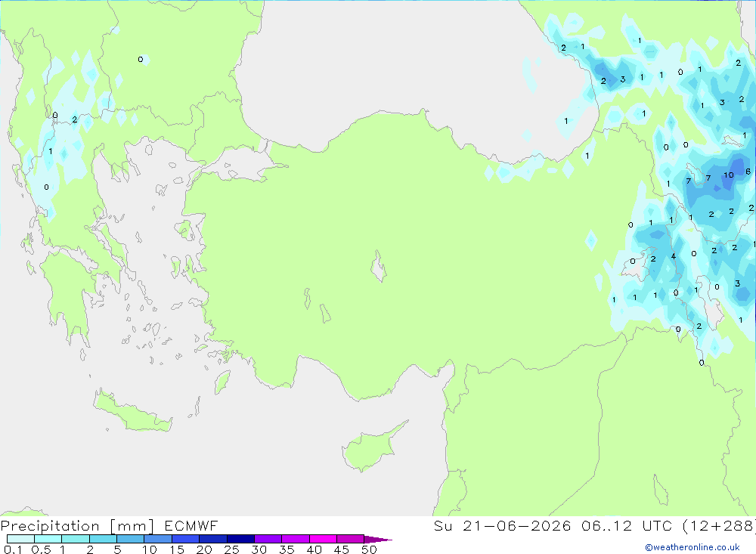
Task: Click the 'Su 21-06-2026' date text
Action: tap(502, 526)
